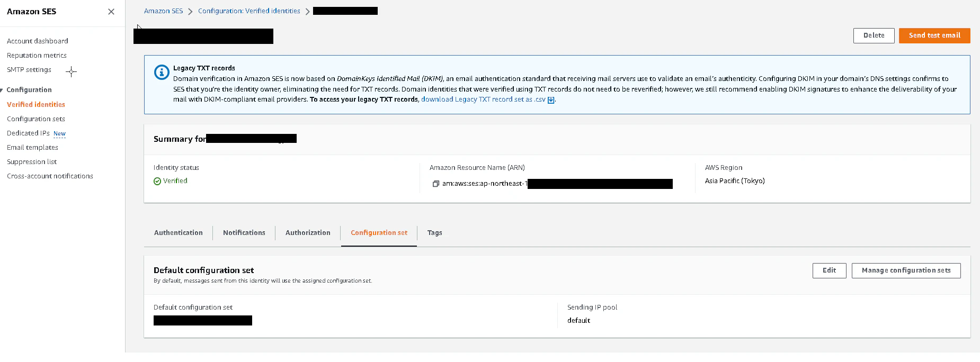Image resolution: width=980 pixels, height=362 pixels.
Task: Edit the default configuration set
Action: pyautogui.click(x=830, y=270)
